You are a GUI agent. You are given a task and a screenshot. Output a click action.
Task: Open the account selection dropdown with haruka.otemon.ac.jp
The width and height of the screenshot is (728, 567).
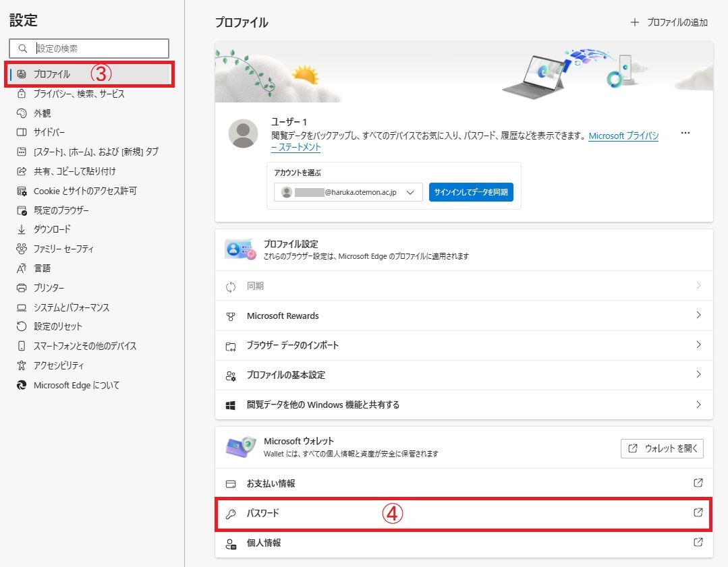click(348, 192)
